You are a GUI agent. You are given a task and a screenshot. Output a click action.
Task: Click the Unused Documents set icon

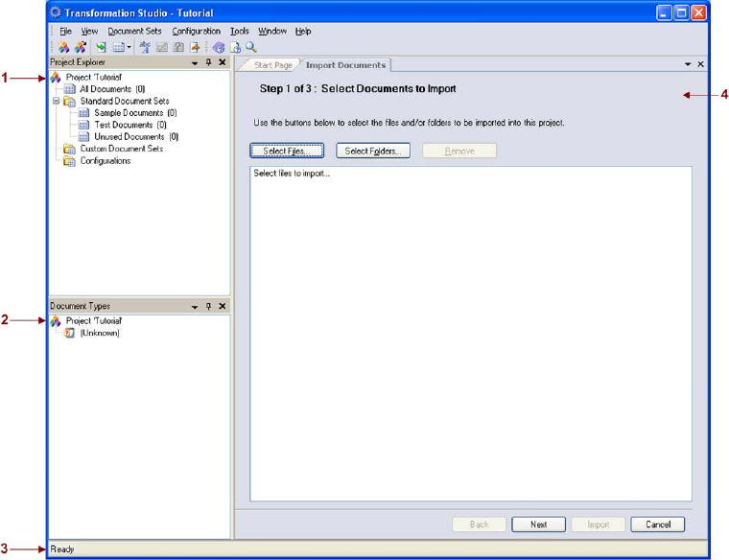tap(83, 136)
